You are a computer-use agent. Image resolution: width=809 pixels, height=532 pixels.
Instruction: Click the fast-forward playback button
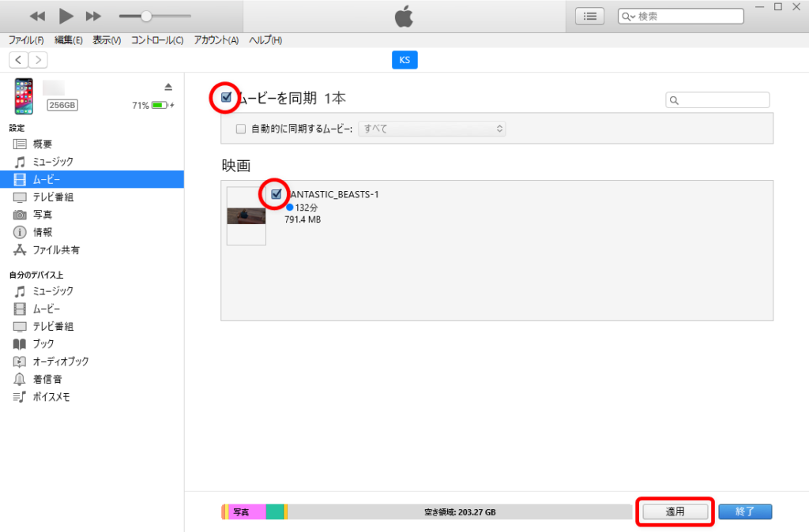coord(93,17)
